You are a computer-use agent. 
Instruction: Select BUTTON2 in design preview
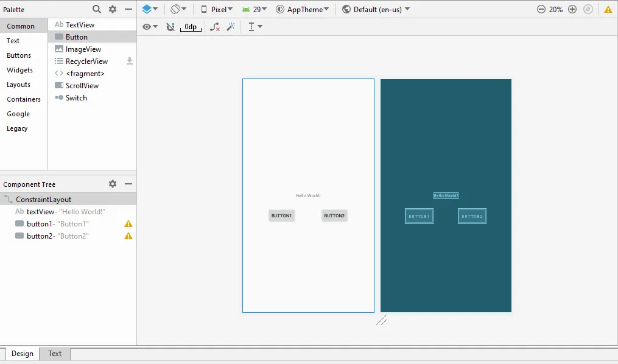pyautogui.click(x=334, y=215)
